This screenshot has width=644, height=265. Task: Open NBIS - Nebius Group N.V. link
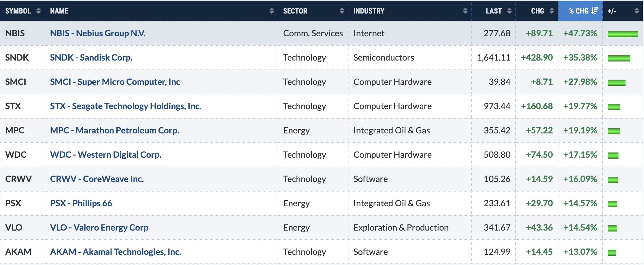pyautogui.click(x=98, y=33)
